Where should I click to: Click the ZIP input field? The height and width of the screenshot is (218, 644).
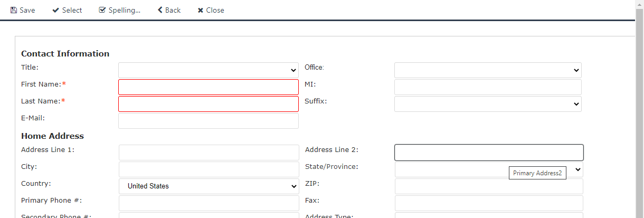(x=489, y=186)
